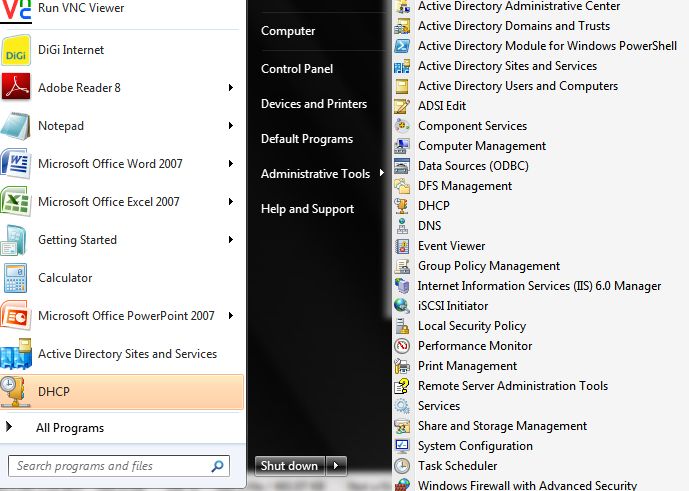The width and height of the screenshot is (689, 491).
Task: Click Task Scheduler clock icon
Action: [402, 466]
